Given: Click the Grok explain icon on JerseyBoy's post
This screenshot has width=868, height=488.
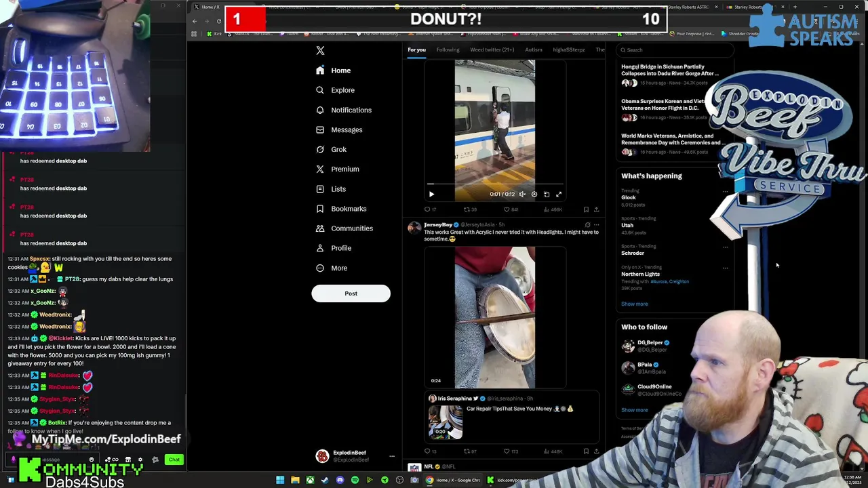Looking at the screenshot, I should pos(587,224).
